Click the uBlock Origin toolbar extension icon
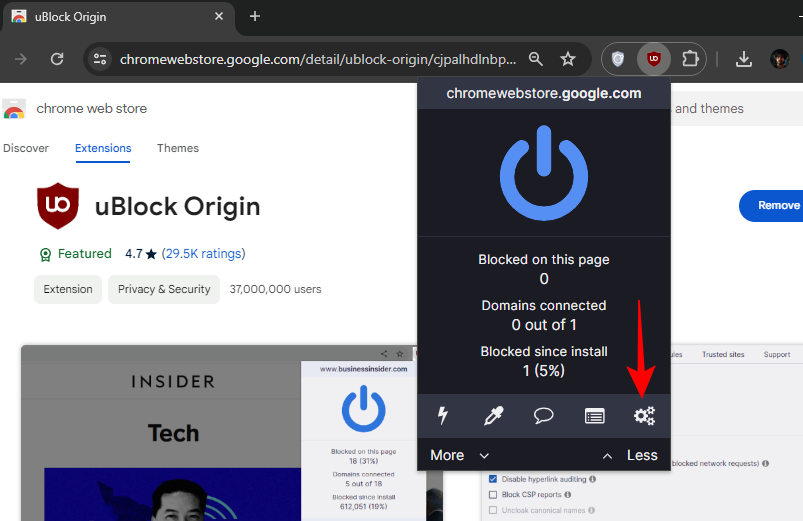This screenshot has width=803, height=521. click(x=653, y=59)
